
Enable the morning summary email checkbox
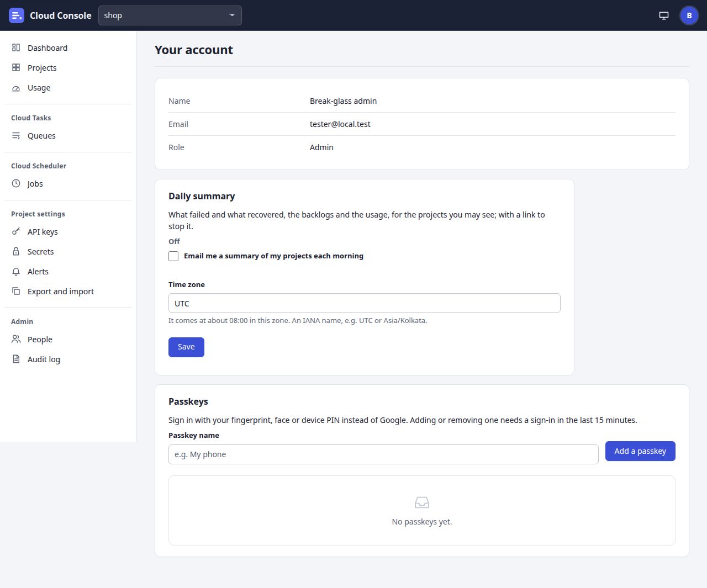coord(173,256)
